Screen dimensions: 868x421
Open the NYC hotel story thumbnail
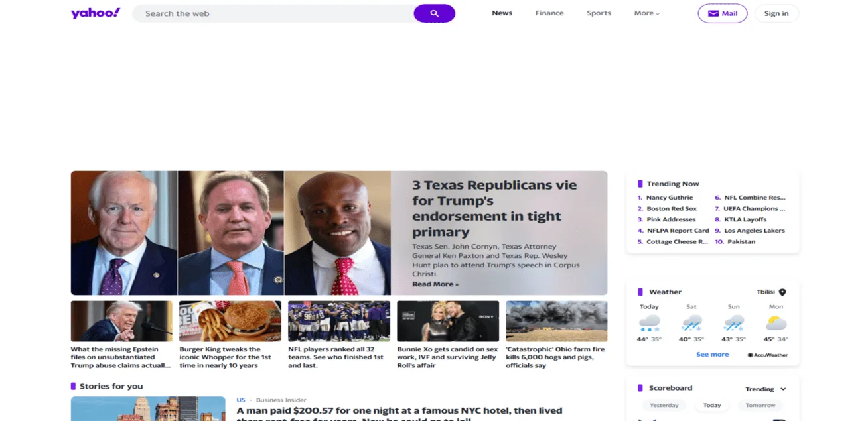pos(148,408)
